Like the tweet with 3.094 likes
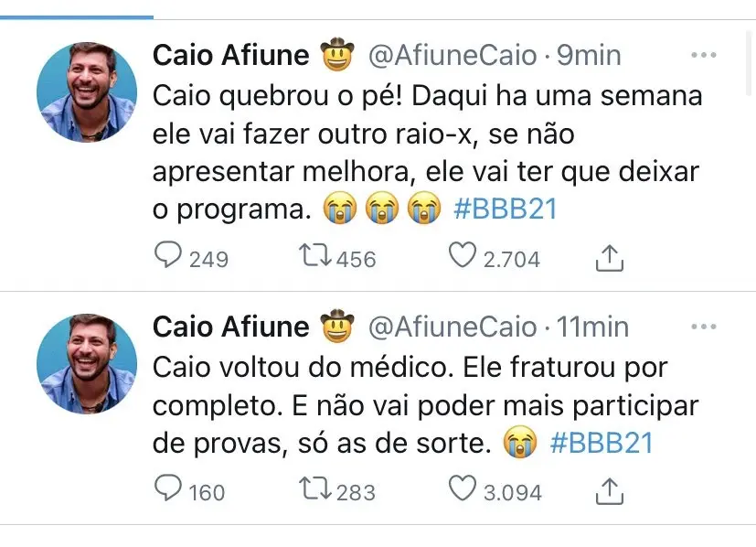756x547 pixels. (x=463, y=490)
